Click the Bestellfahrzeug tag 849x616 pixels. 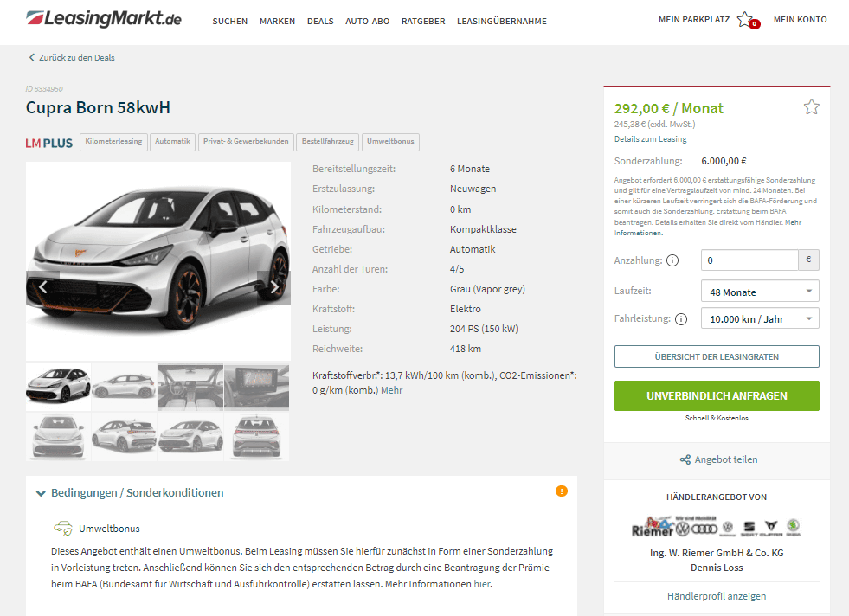click(328, 142)
